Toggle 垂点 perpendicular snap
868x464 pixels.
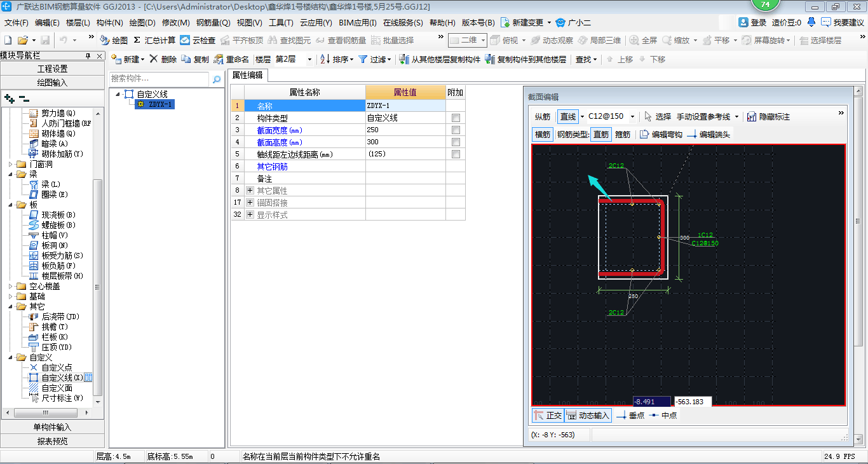630,416
